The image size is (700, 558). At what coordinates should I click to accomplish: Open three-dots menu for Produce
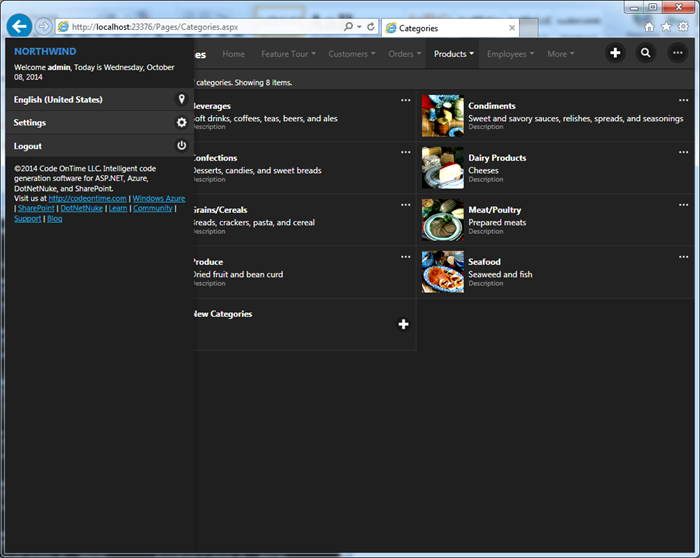tap(405, 257)
